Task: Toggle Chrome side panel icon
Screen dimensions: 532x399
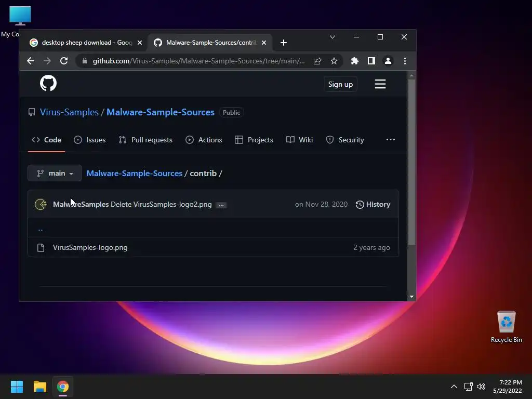Action: (371, 61)
